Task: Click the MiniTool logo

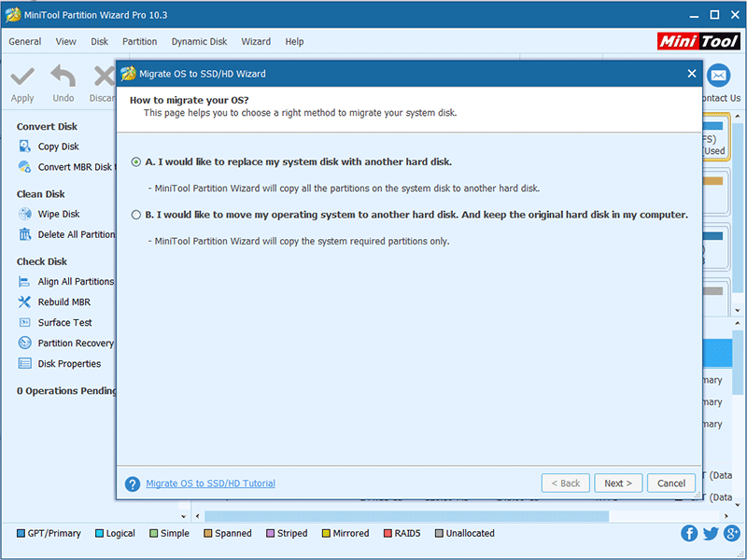Action: [698, 41]
